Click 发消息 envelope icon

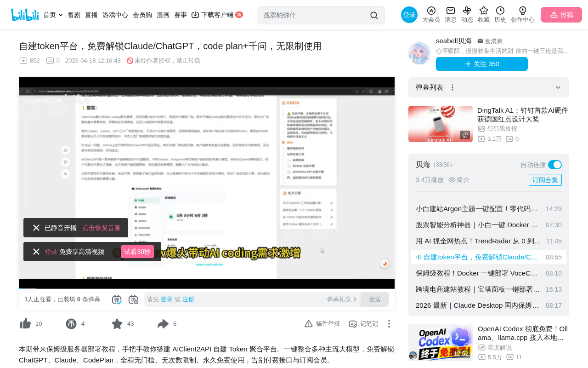tap(480, 41)
